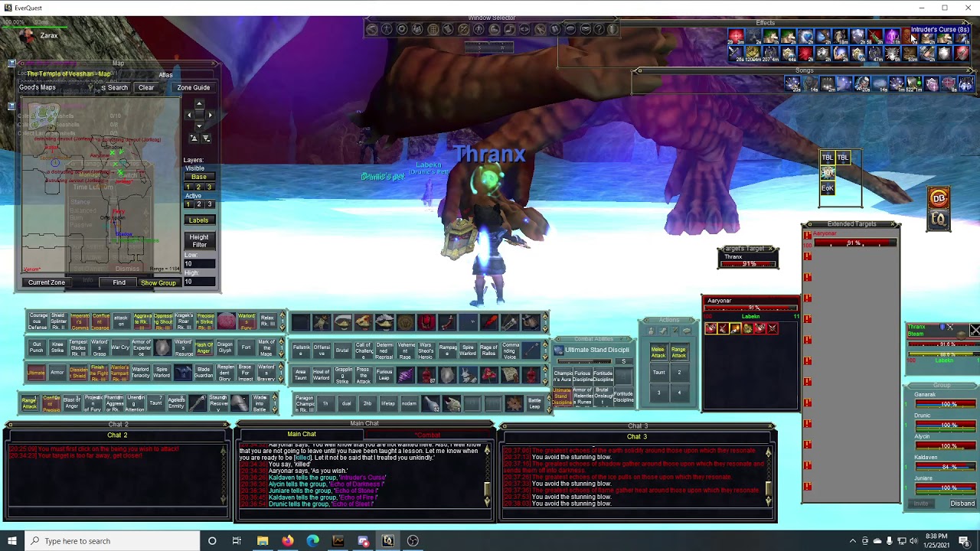The width and height of the screenshot is (980, 551).
Task: Set Active layer 3 on the map
Action: [x=210, y=204]
